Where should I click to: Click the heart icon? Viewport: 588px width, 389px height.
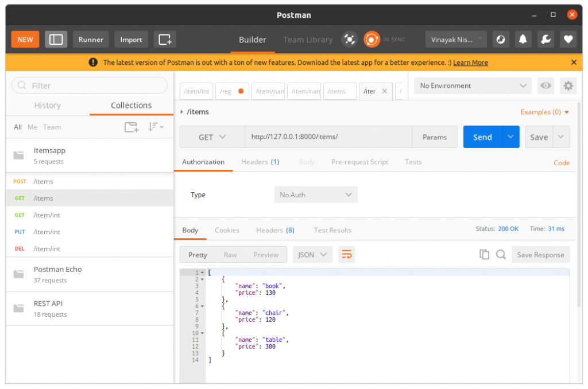[568, 40]
